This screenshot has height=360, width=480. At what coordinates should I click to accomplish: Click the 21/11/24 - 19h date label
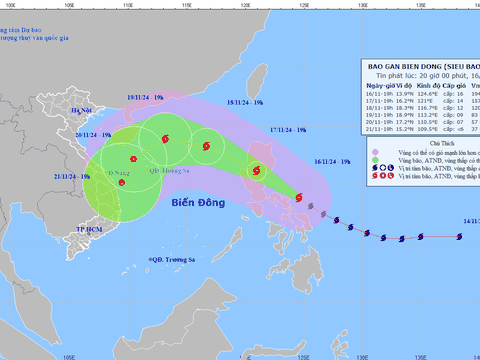point(72,177)
